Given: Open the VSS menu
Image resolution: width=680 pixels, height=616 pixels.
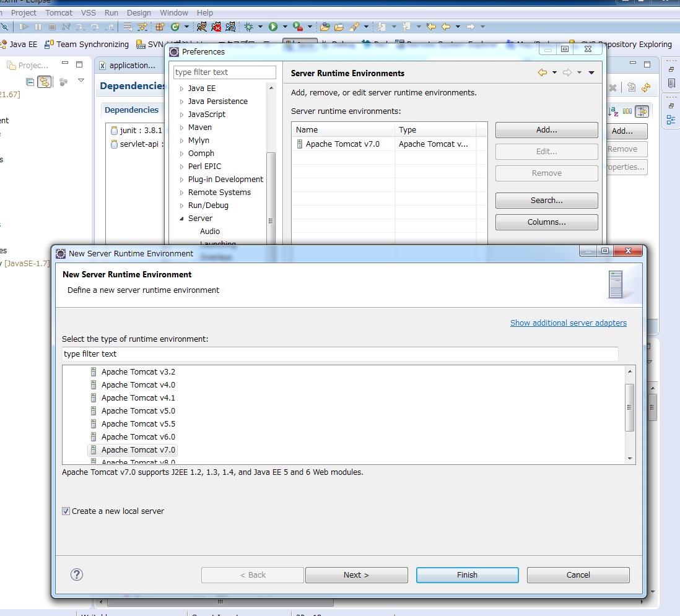Looking at the screenshot, I should [x=88, y=12].
